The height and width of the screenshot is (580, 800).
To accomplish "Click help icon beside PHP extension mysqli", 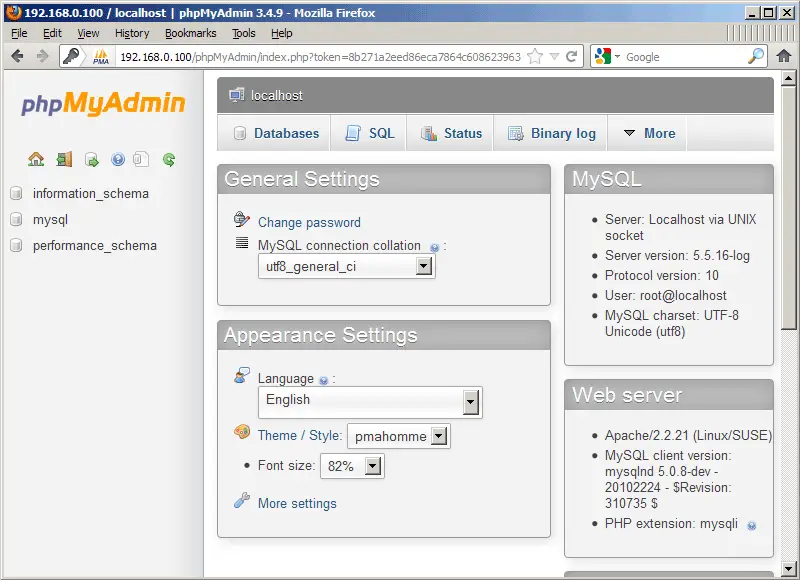I will 752,525.
